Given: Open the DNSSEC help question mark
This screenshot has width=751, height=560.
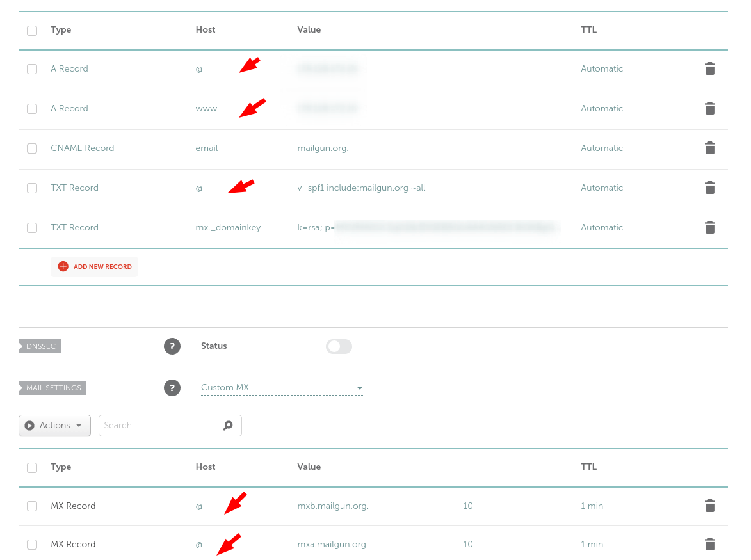Looking at the screenshot, I should pos(172,346).
